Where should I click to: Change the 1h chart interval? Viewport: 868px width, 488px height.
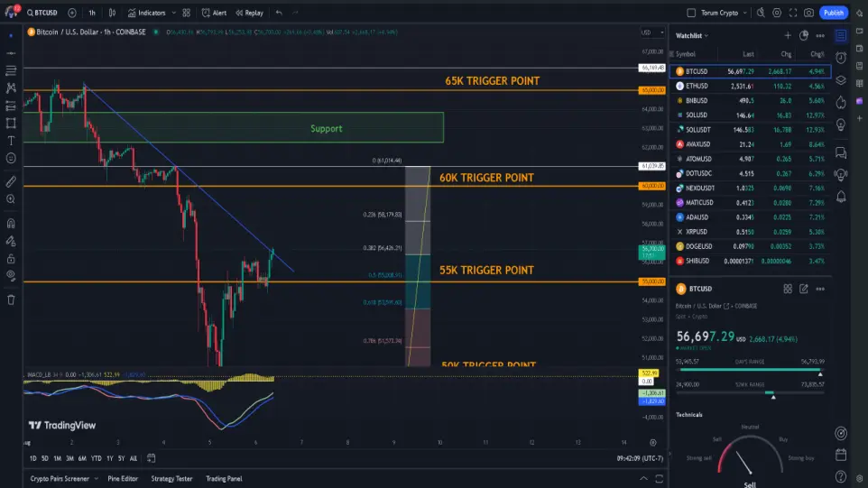[92, 13]
